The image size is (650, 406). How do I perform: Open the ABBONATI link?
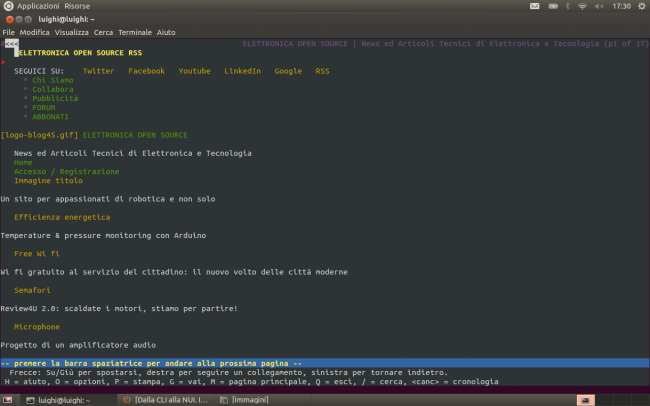click(50, 117)
